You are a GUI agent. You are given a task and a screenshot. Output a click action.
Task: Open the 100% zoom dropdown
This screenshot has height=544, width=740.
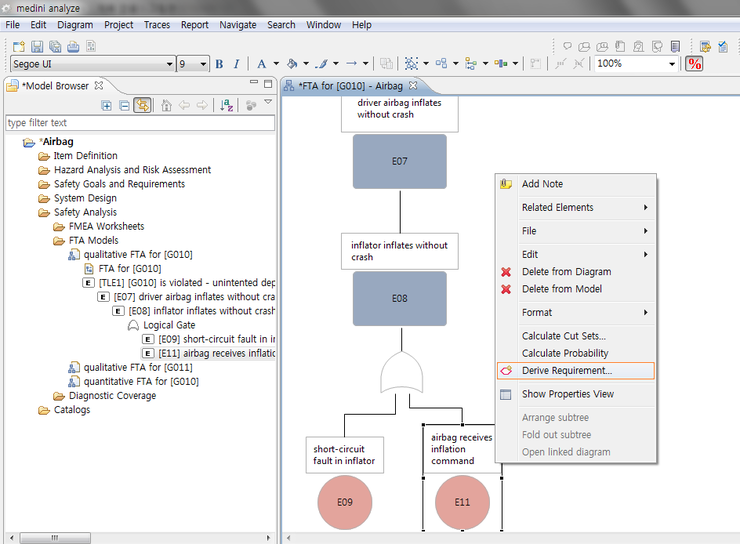point(672,64)
